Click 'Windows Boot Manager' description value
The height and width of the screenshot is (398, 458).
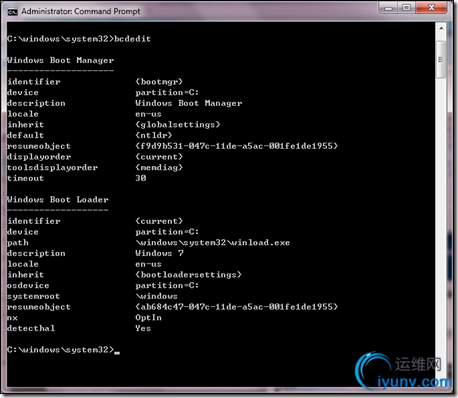point(189,103)
